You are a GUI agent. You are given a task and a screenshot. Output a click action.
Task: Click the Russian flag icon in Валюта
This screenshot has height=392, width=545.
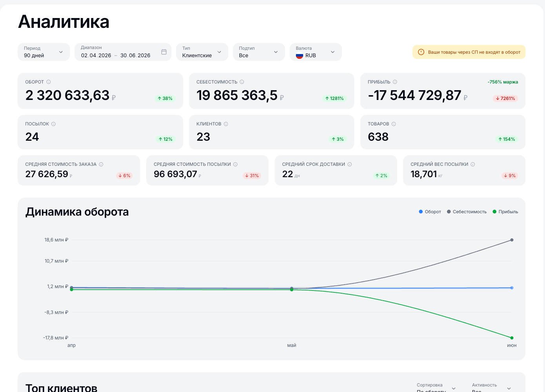tap(300, 56)
